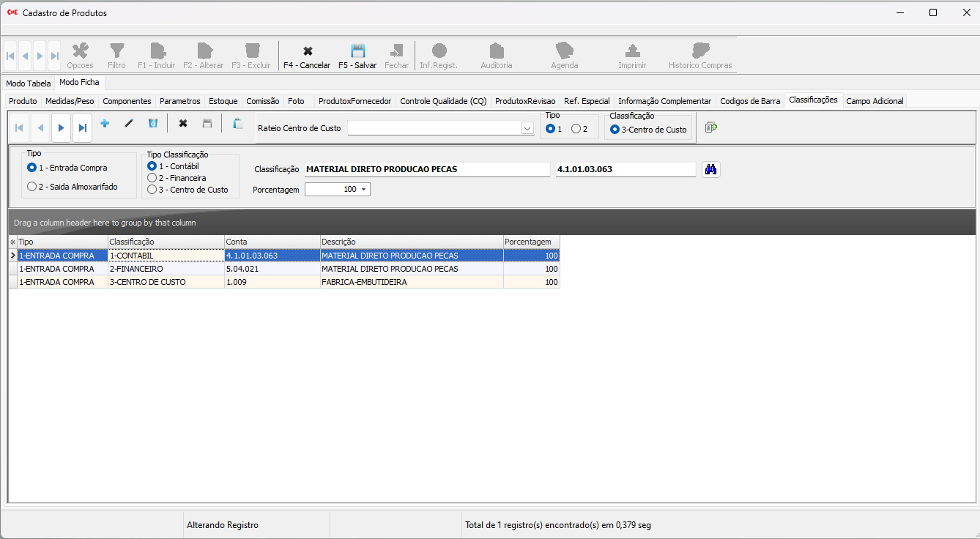Click the F5 - Salvar save icon
This screenshot has height=539, width=980.
pyautogui.click(x=357, y=51)
